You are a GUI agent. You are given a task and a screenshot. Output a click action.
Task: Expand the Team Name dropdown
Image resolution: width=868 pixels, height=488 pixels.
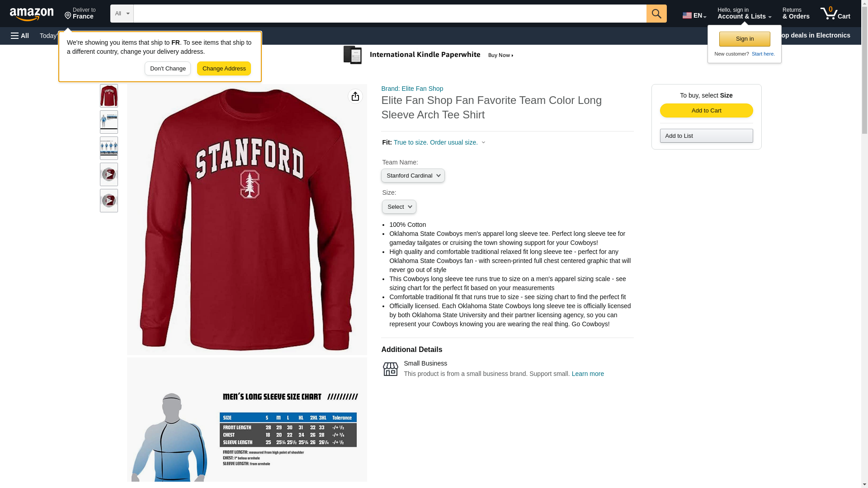413,175
